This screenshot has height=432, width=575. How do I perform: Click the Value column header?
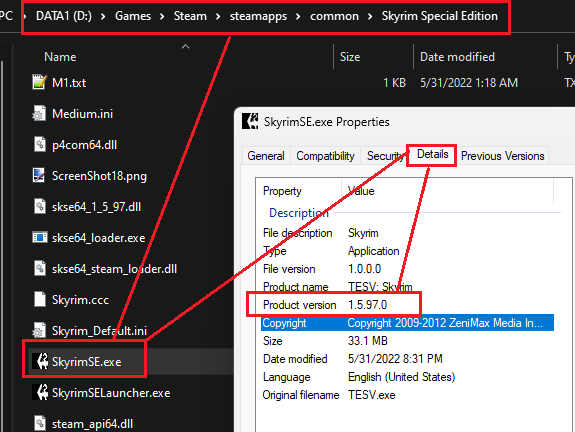pos(361,191)
